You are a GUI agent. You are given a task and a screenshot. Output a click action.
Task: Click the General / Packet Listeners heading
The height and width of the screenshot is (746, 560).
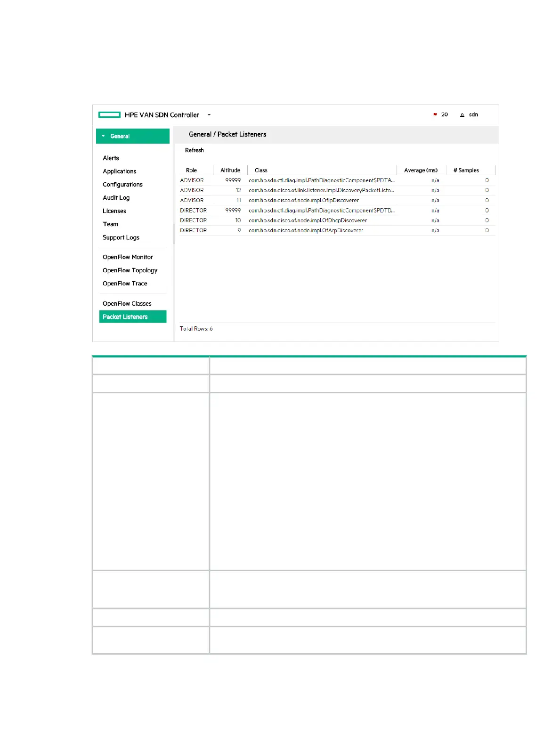pos(227,135)
